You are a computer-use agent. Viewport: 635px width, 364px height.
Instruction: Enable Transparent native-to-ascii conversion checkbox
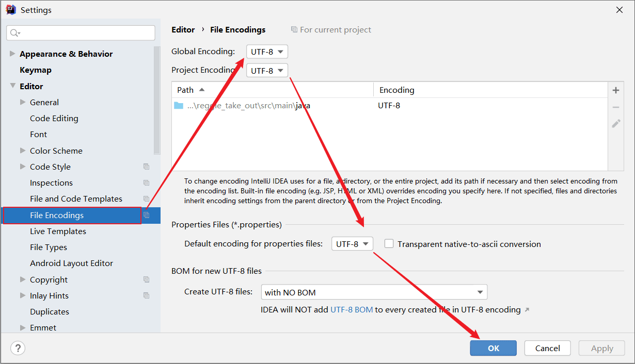pos(389,244)
